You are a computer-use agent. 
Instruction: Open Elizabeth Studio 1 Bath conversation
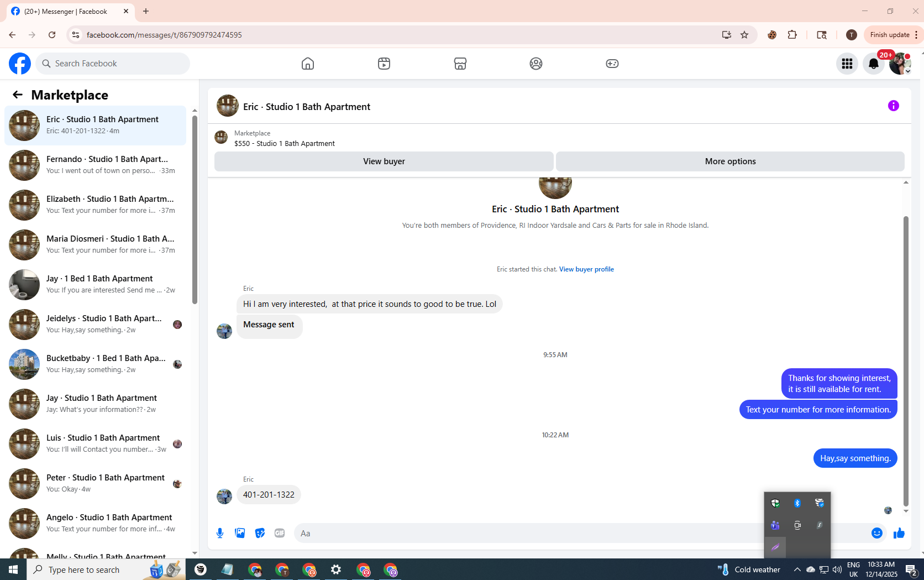(96, 205)
